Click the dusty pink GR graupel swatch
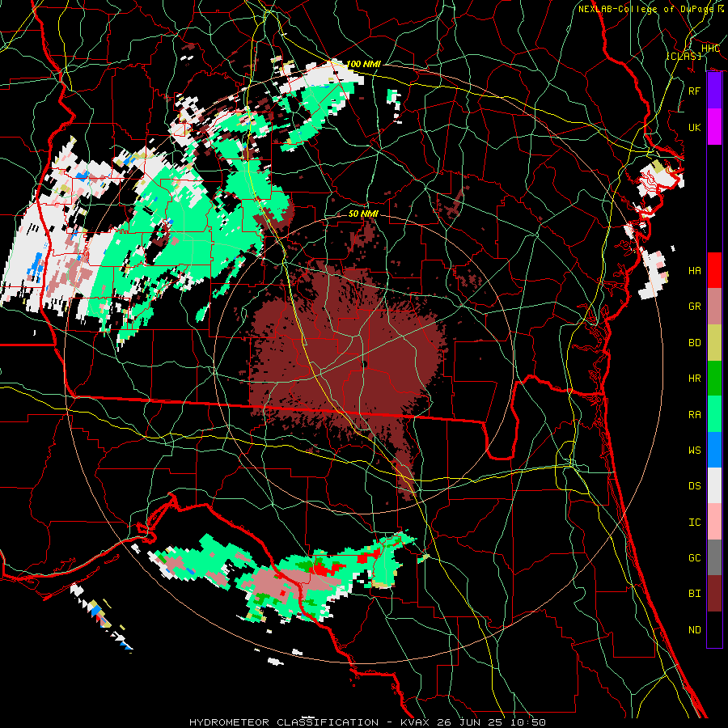728x728 pixels. pos(714,307)
